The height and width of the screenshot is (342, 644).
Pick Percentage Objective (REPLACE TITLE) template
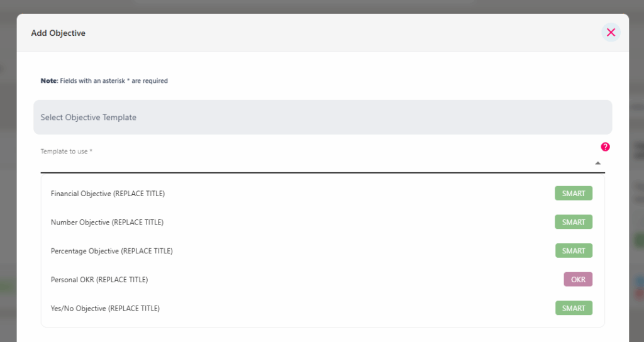coord(323,251)
